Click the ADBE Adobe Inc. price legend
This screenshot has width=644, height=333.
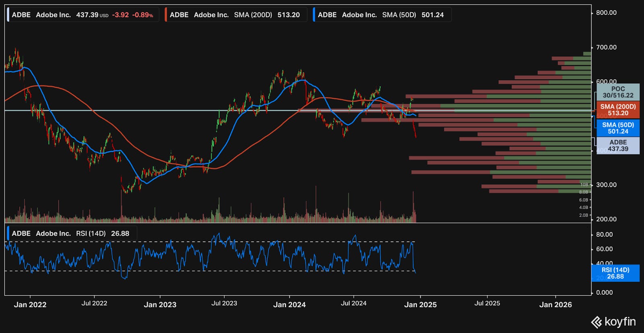(x=83, y=15)
